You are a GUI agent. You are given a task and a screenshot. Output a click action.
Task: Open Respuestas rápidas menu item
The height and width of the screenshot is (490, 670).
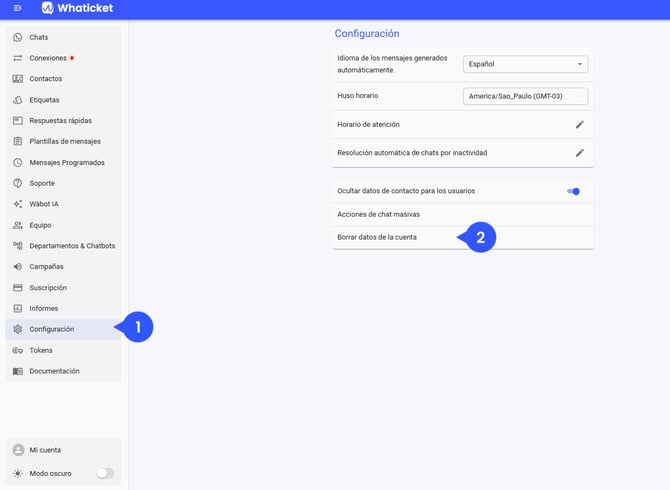[64, 120]
